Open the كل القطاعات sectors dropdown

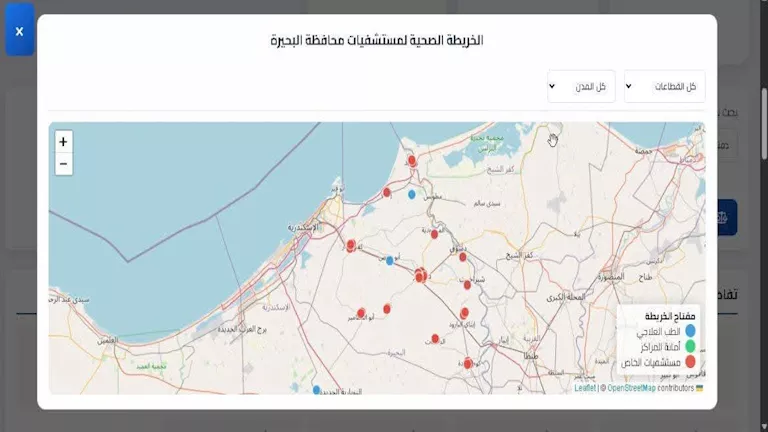click(x=664, y=87)
